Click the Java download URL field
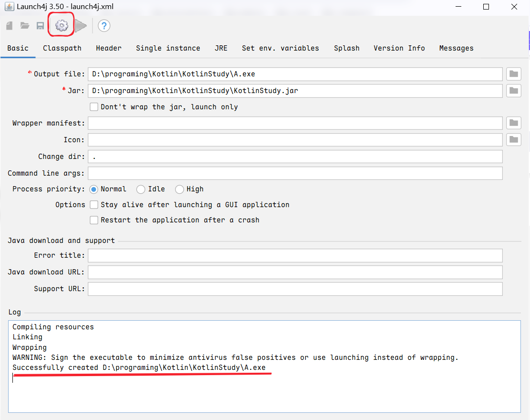Screen dimensions: 530x420 pyautogui.click(x=295, y=272)
